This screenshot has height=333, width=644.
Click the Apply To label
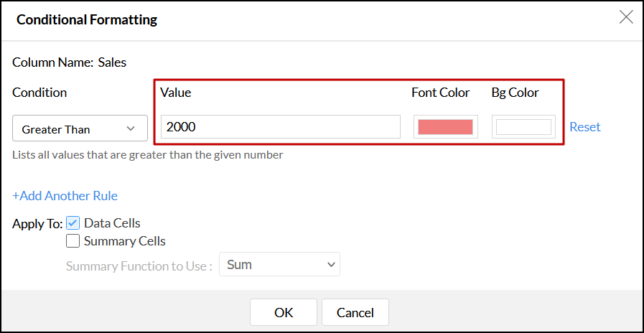(37, 223)
